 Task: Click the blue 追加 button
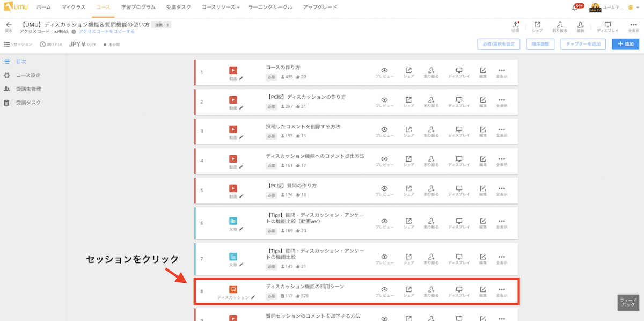click(x=625, y=44)
